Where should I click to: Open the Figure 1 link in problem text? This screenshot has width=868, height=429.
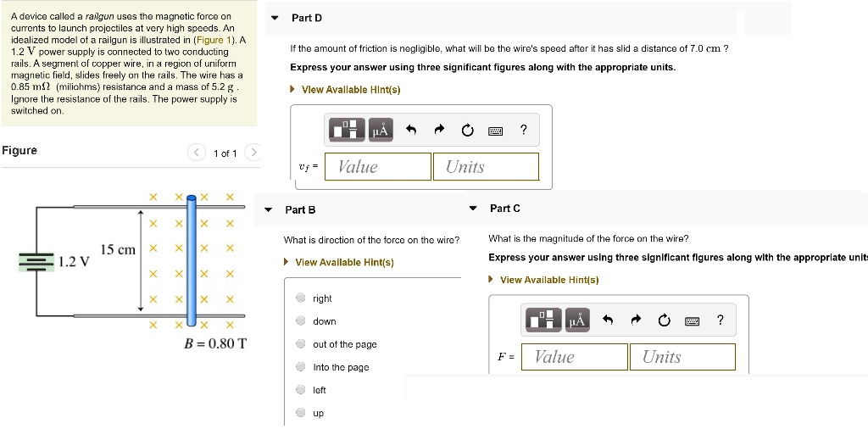[x=210, y=40]
